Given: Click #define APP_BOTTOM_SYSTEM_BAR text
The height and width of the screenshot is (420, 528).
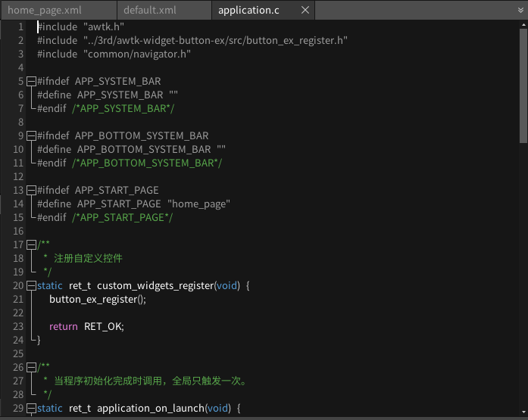Looking at the screenshot, I should click(124, 149).
